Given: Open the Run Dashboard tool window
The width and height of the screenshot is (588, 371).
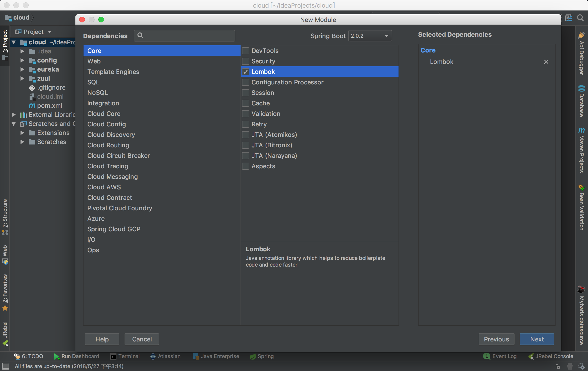Looking at the screenshot, I should [x=76, y=356].
